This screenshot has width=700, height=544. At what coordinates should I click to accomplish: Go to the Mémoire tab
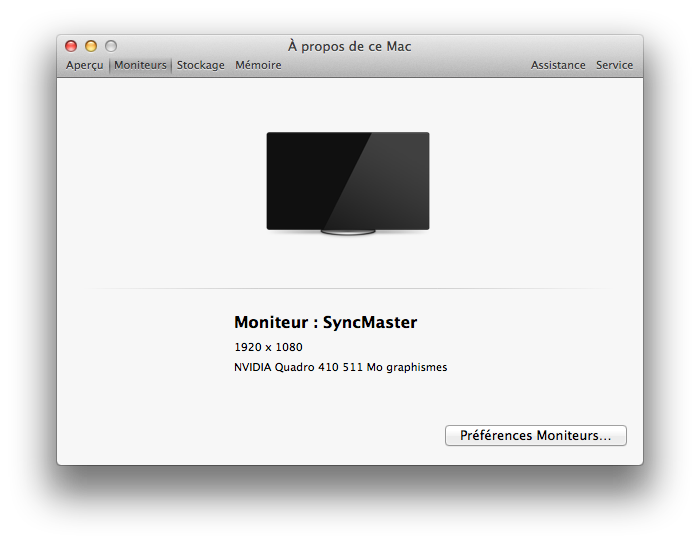point(258,65)
